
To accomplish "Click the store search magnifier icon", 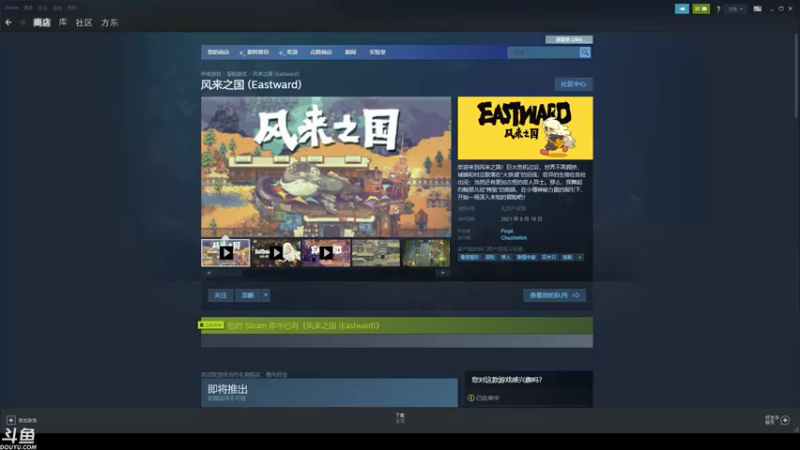I will [x=585, y=52].
